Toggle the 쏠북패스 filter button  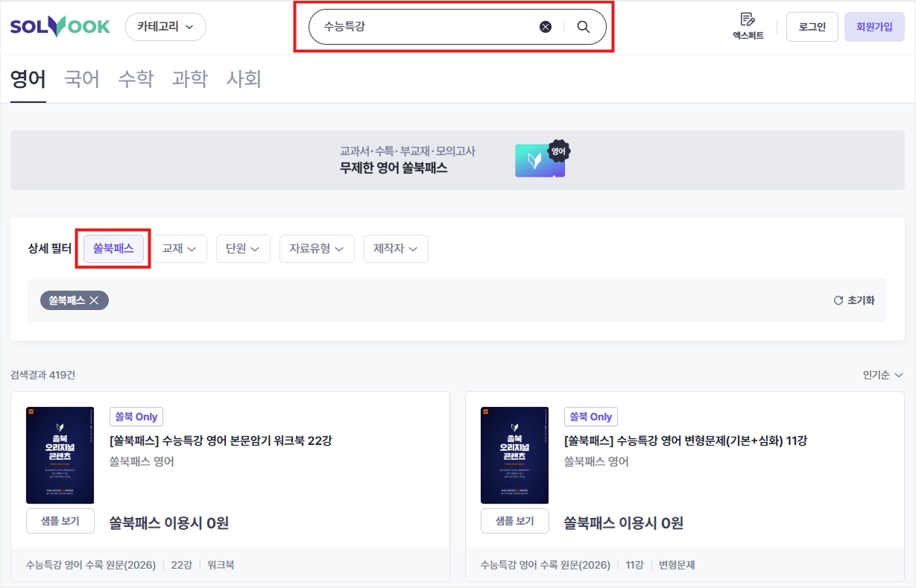pos(113,248)
